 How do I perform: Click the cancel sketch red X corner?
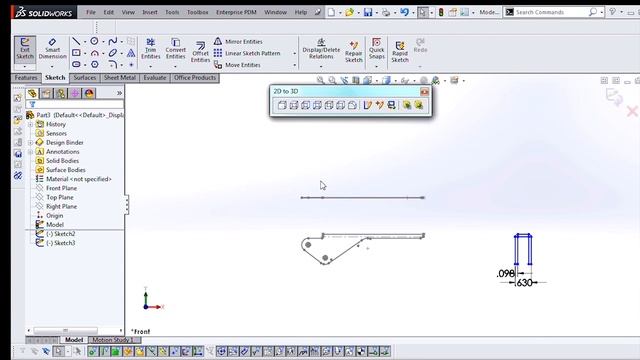pyautogui.click(x=632, y=111)
